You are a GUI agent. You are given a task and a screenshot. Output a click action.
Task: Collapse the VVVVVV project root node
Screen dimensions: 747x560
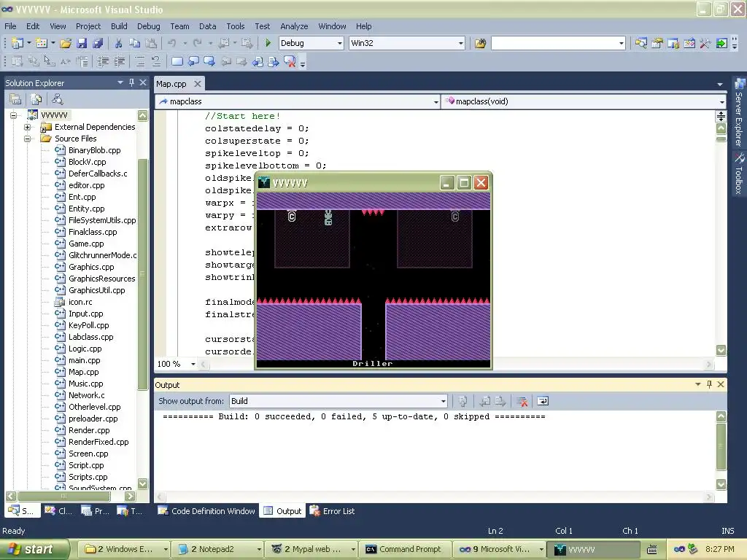[13, 115]
